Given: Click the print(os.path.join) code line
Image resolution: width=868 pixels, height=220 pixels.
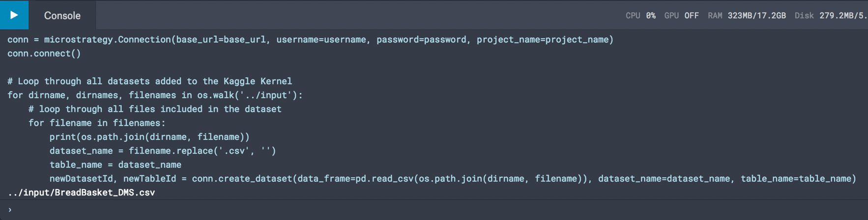Looking at the screenshot, I should (149, 137).
